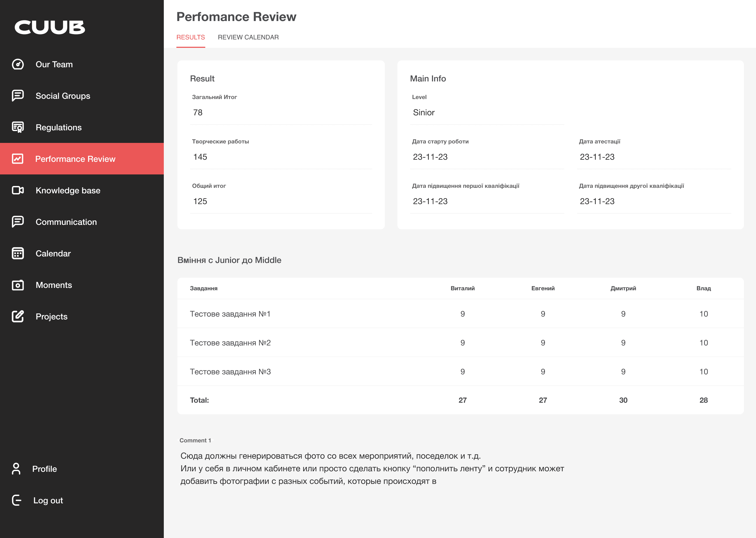Click the Calendar sidebar icon
The image size is (756, 538).
click(x=18, y=254)
